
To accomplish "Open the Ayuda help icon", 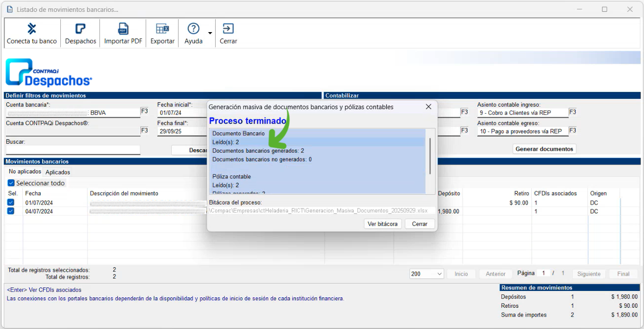I will pyautogui.click(x=193, y=29).
